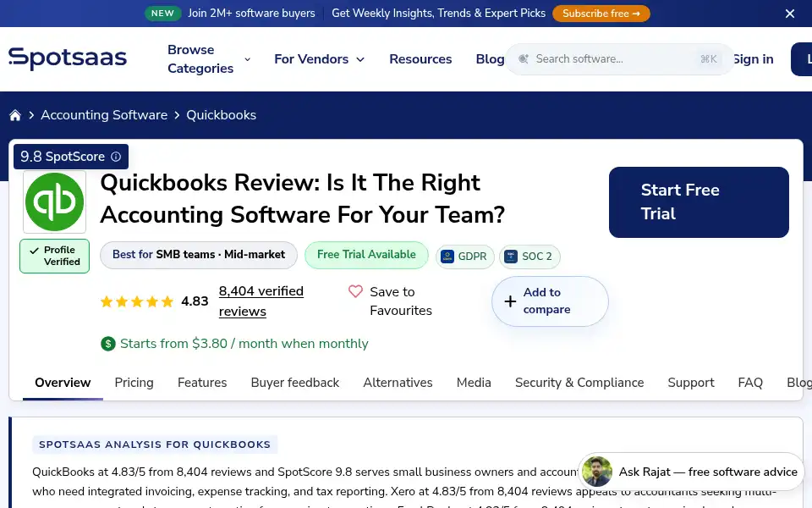Open the FAQ tab
812x508 pixels.
tap(750, 383)
